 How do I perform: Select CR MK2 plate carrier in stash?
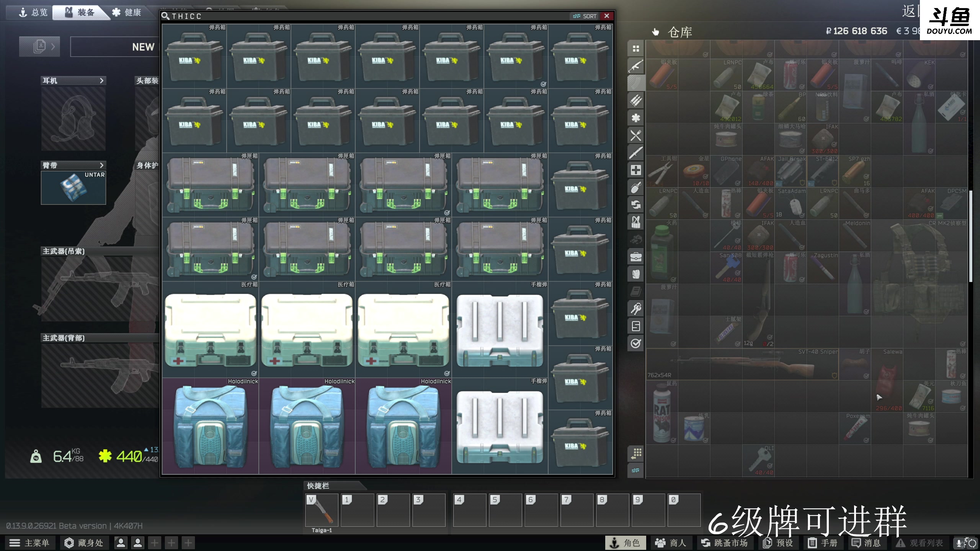coord(920,284)
